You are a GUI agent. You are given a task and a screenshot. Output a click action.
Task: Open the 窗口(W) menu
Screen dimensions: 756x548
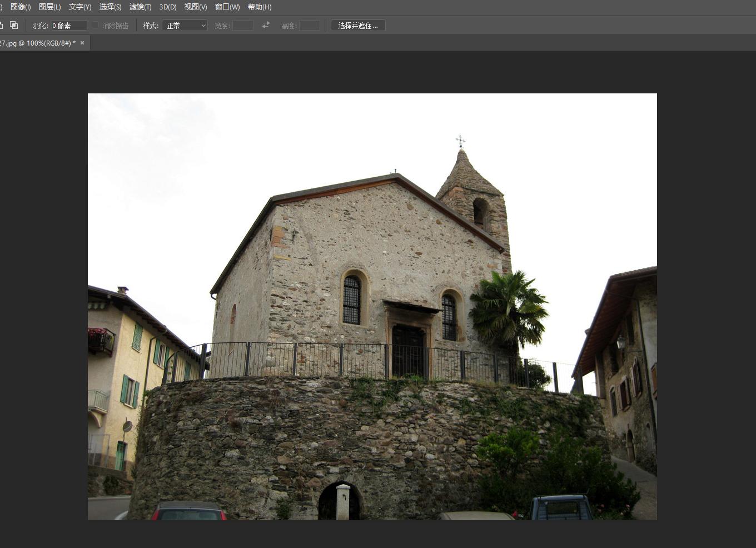pos(227,7)
